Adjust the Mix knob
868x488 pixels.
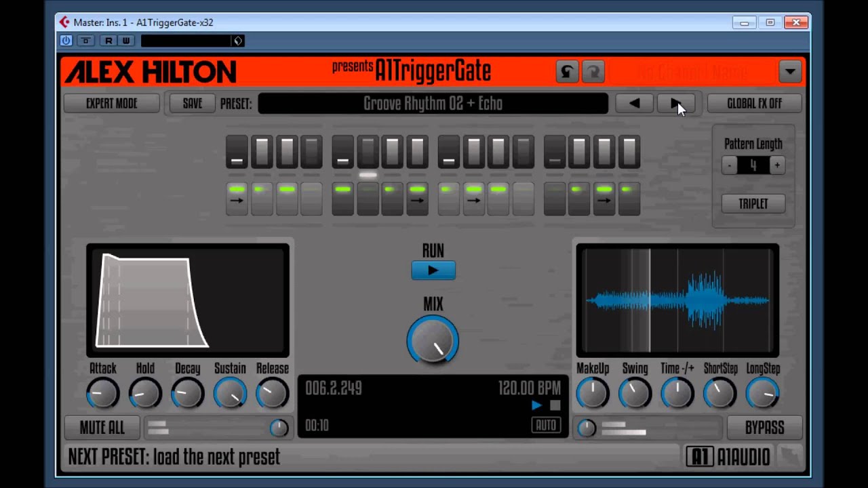click(433, 341)
